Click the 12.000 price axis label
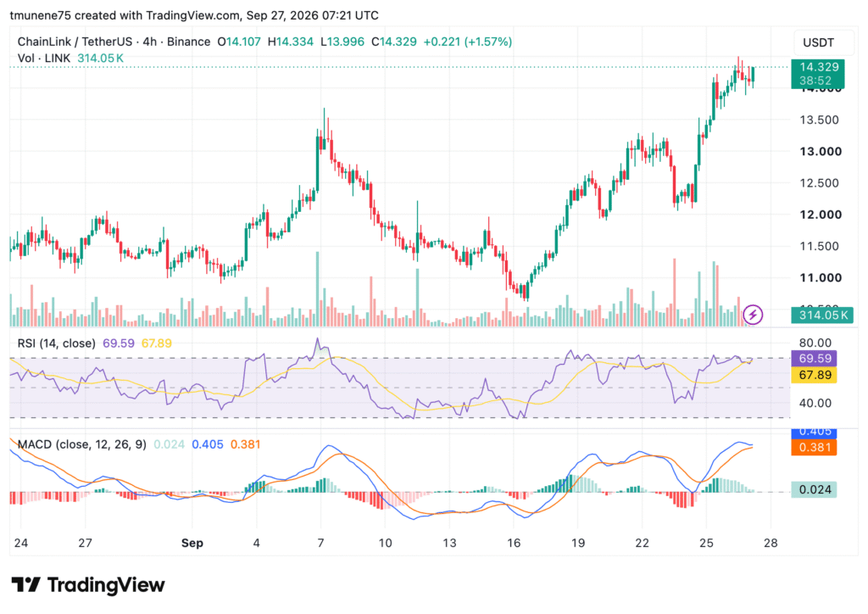The image size is (868, 614). coord(821,215)
